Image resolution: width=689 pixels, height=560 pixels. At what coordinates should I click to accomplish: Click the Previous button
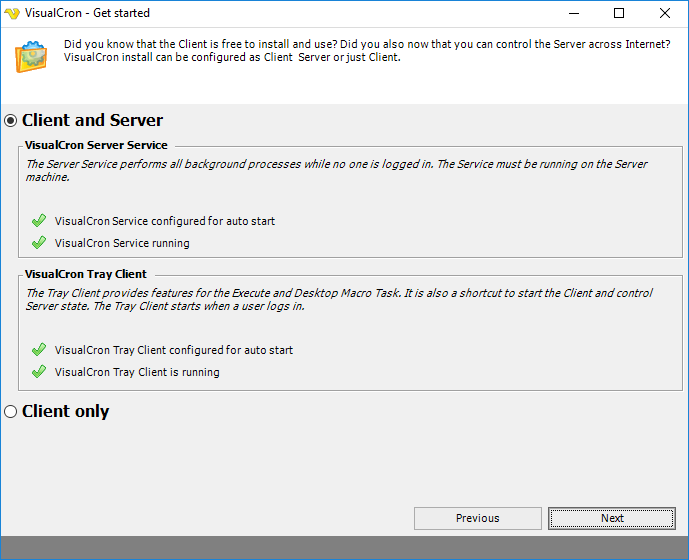(478, 518)
